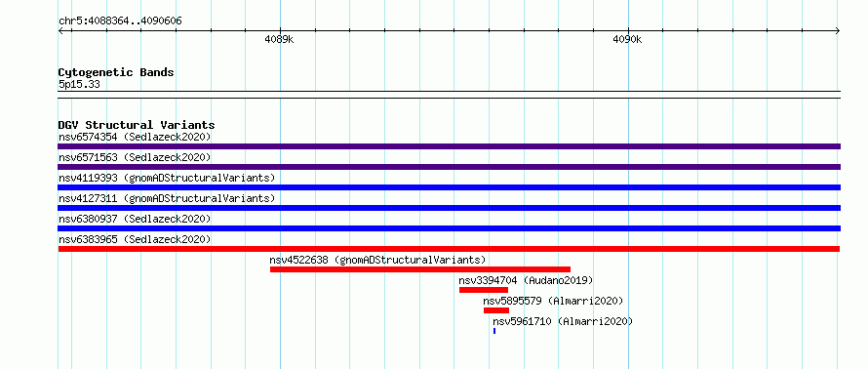Click the blue bar under nsv4127311

(449, 208)
